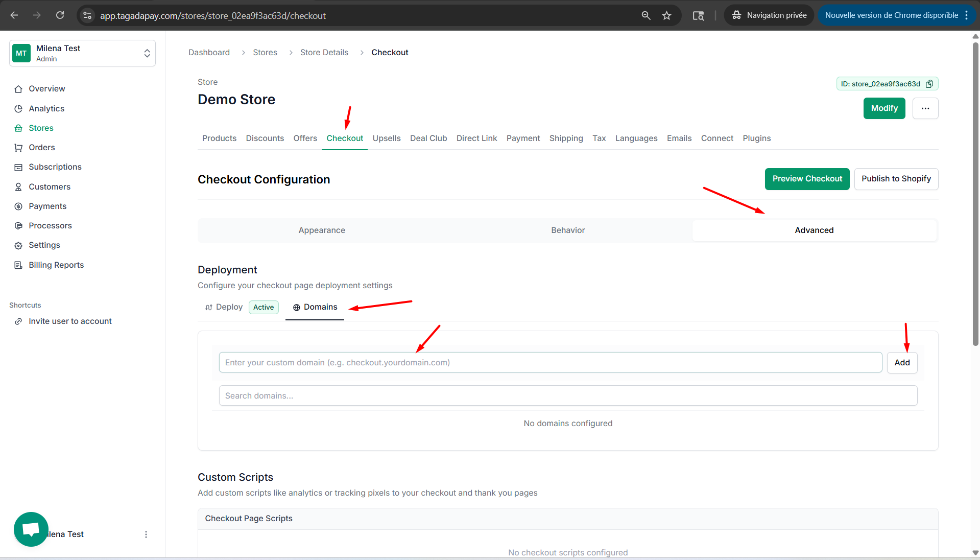Click the zoom magnifier icon in address bar
This screenshot has width=980, height=560.
coord(646,15)
